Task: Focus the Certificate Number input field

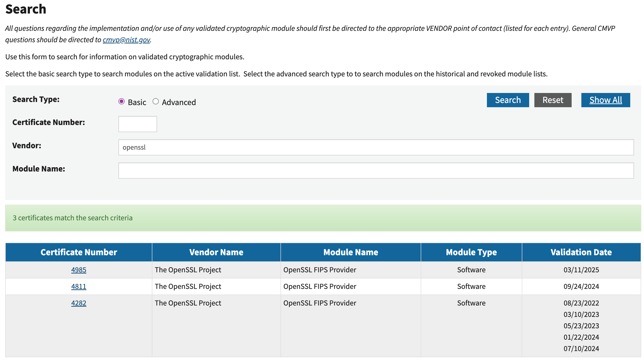Action: [137, 124]
